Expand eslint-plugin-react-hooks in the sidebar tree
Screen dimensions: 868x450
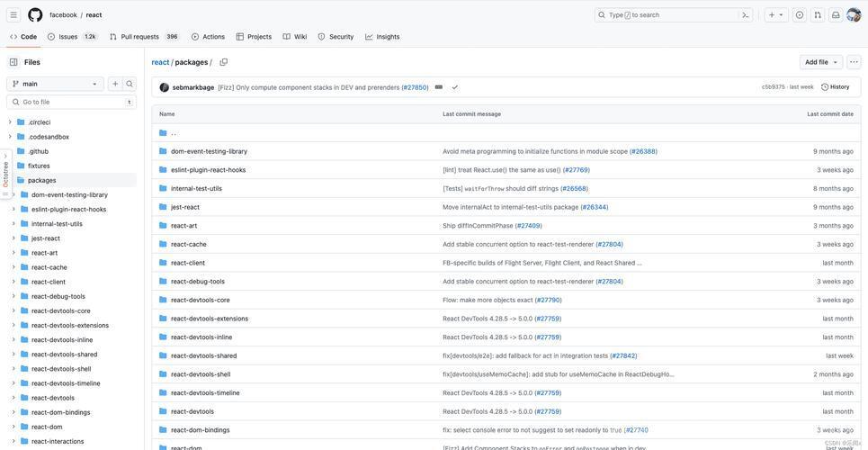pos(13,209)
